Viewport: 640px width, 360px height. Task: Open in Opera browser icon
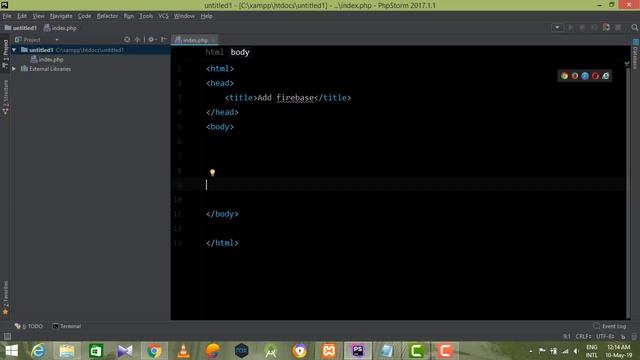point(595,76)
